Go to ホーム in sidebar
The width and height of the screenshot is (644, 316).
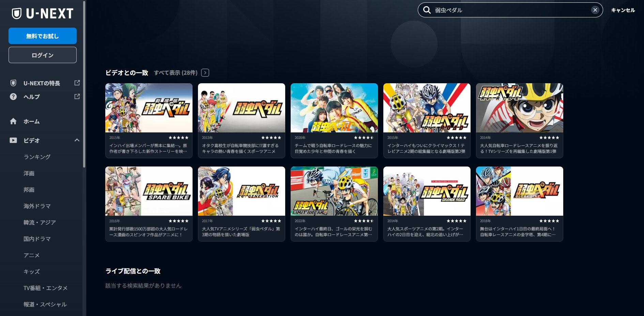pos(32,121)
